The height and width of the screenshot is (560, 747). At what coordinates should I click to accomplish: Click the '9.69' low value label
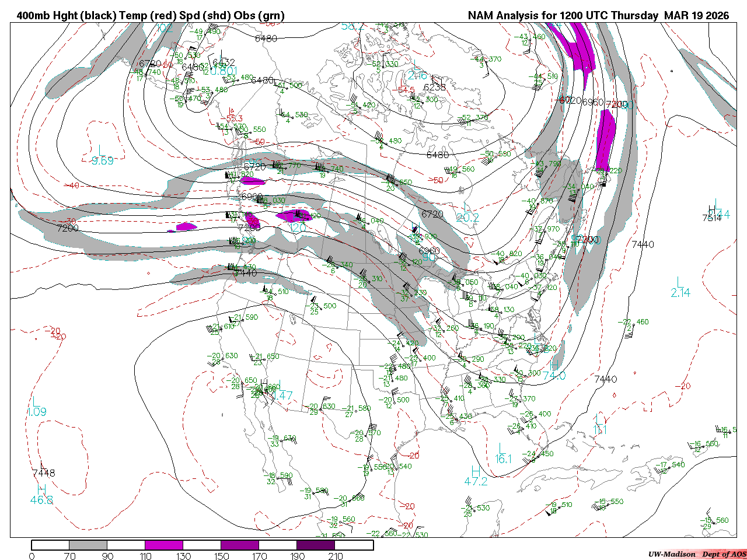(103, 160)
